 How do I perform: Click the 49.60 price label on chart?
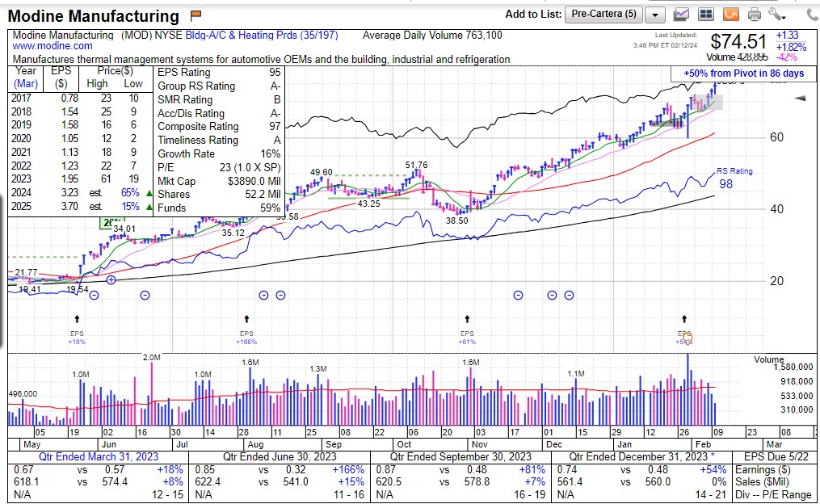point(321,172)
